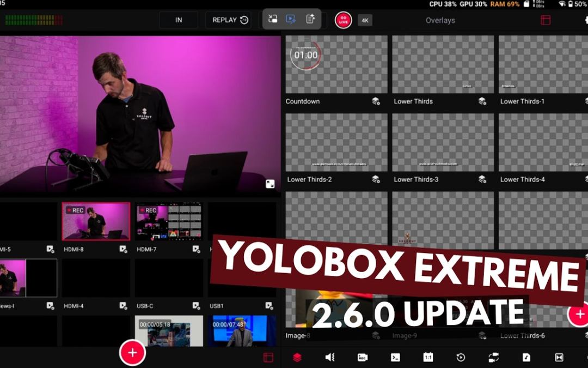Select the HDMI-4 source thumbnail
Screen dimensions: 588x368
click(96, 278)
